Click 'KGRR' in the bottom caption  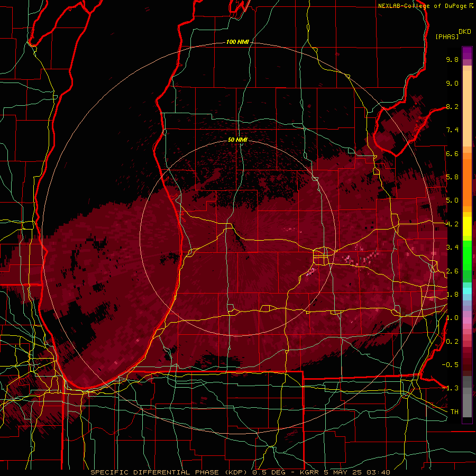pos(309,472)
